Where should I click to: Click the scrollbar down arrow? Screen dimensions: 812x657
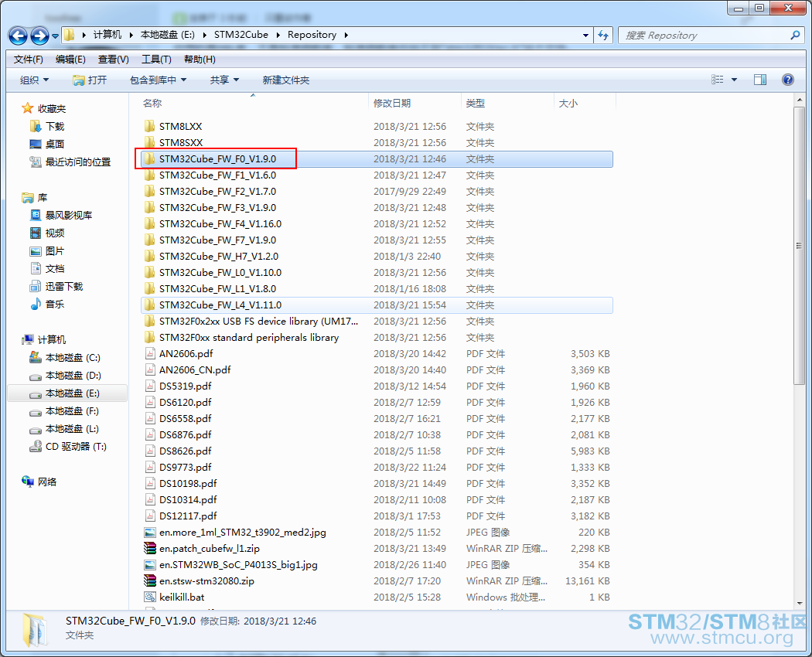pos(799,603)
